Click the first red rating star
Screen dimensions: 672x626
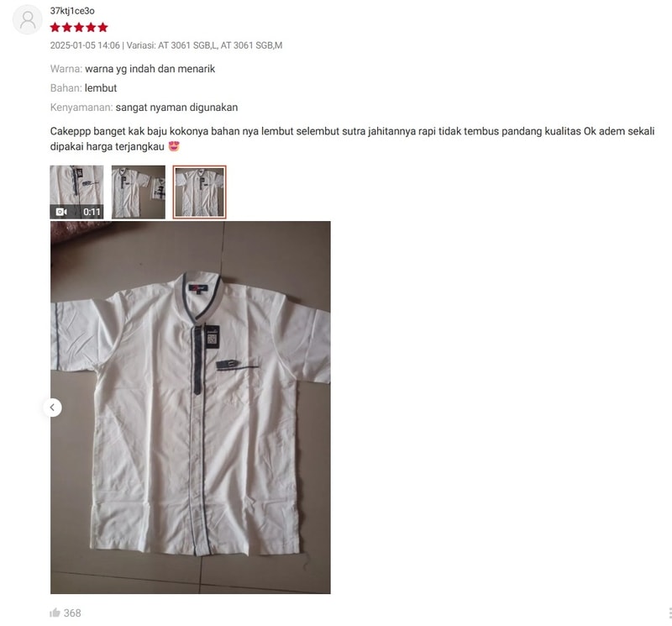(x=55, y=28)
